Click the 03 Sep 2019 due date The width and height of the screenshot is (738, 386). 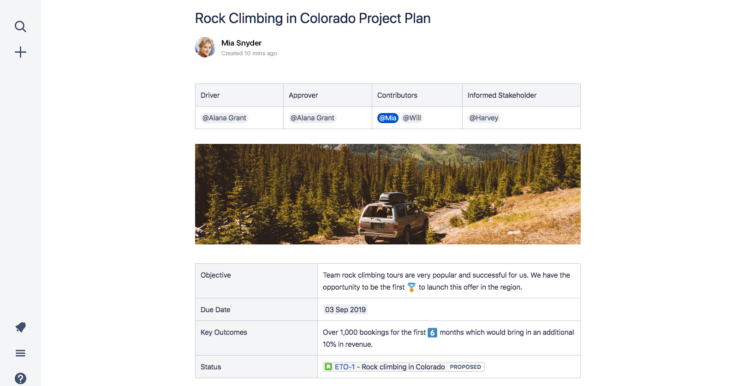tap(345, 309)
